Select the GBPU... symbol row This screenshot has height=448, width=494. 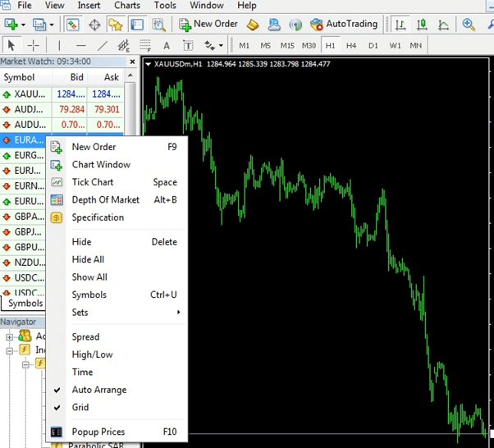(x=23, y=247)
